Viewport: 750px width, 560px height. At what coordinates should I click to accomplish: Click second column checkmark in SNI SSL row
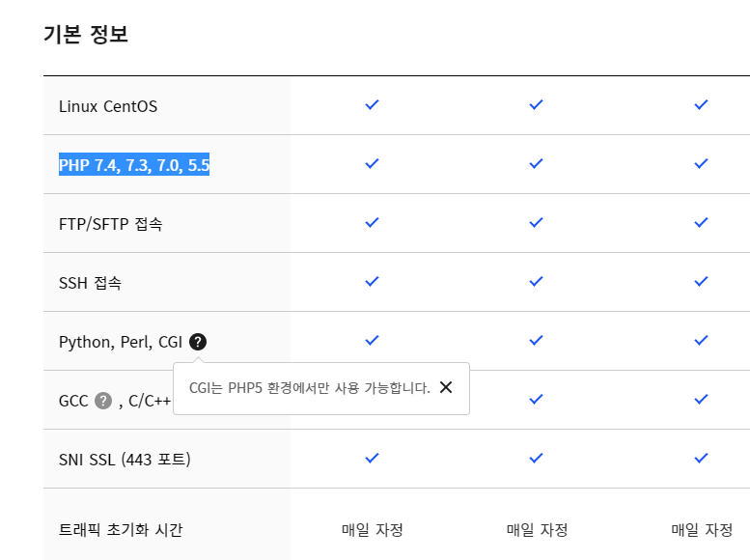tap(536, 458)
